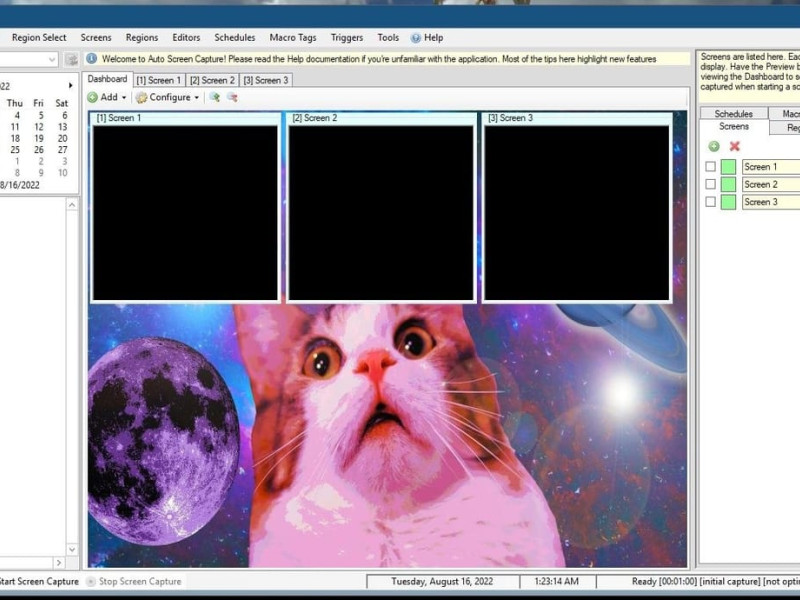800x600 pixels.
Task: Open the Triggers menu
Action: click(x=347, y=38)
